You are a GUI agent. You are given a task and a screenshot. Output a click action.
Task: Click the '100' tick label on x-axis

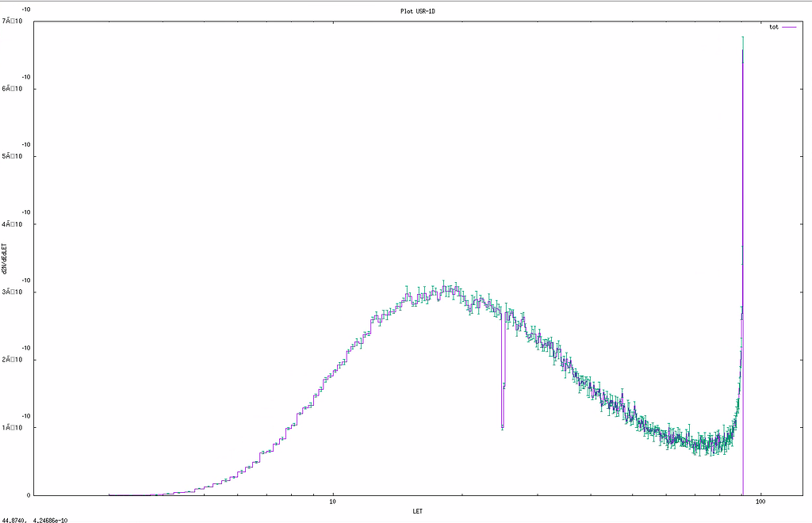click(x=760, y=502)
